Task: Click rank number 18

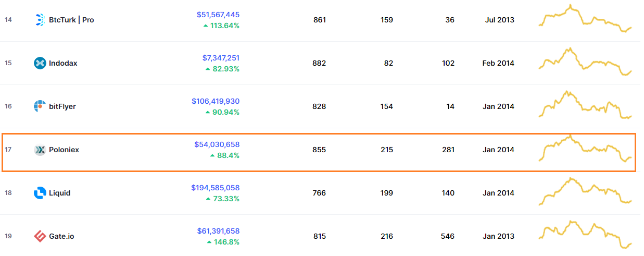Action: click(x=8, y=193)
